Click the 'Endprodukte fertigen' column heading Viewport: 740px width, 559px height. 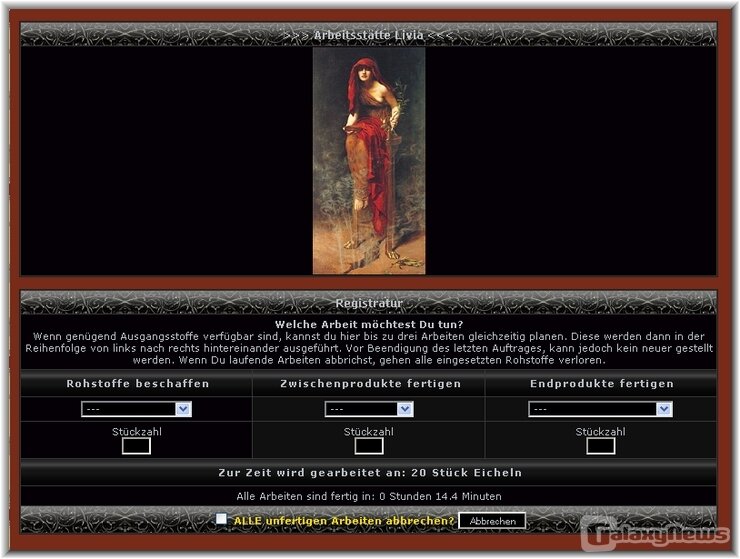(602, 383)
